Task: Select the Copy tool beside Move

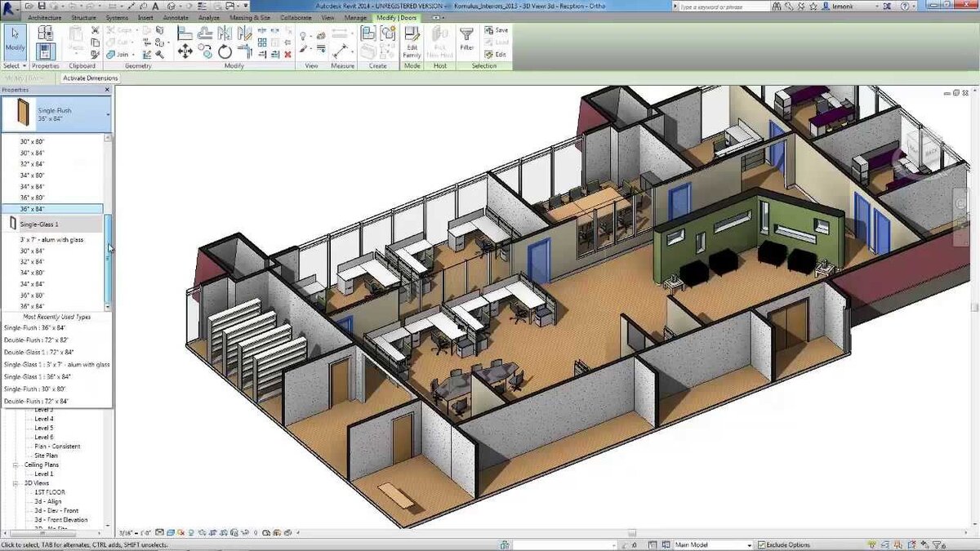Action: tap(206, 51)
